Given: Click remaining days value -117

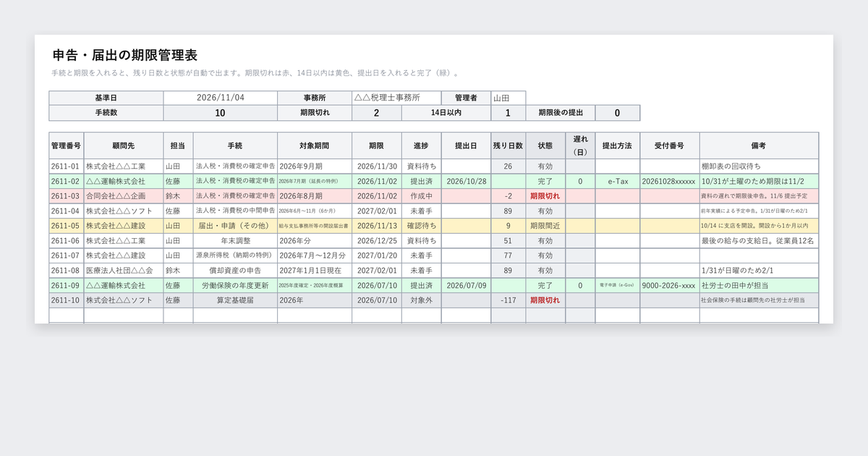Looking at the screenshot, I should [509, 300].
